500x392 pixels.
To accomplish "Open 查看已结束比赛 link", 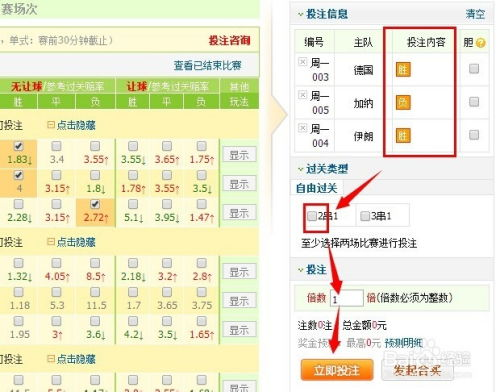I will coord(207,65).
